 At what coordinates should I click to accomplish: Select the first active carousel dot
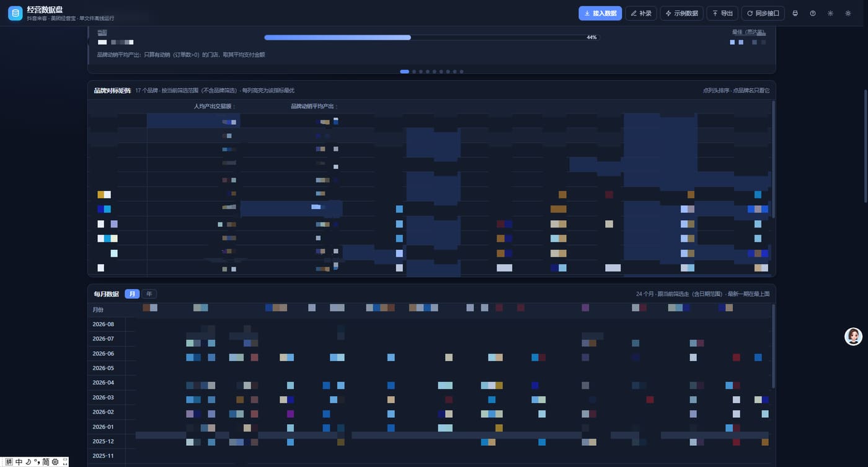tap(405, 72)
